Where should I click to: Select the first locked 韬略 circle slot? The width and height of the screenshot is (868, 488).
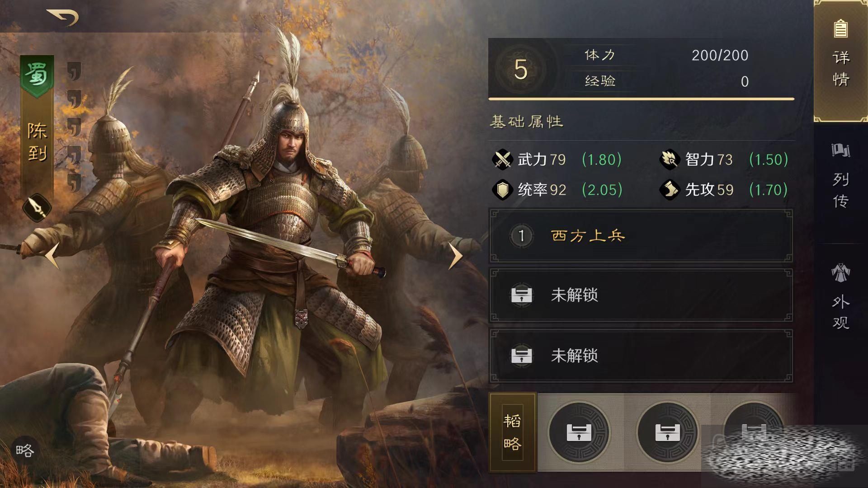tap(579, 432)
